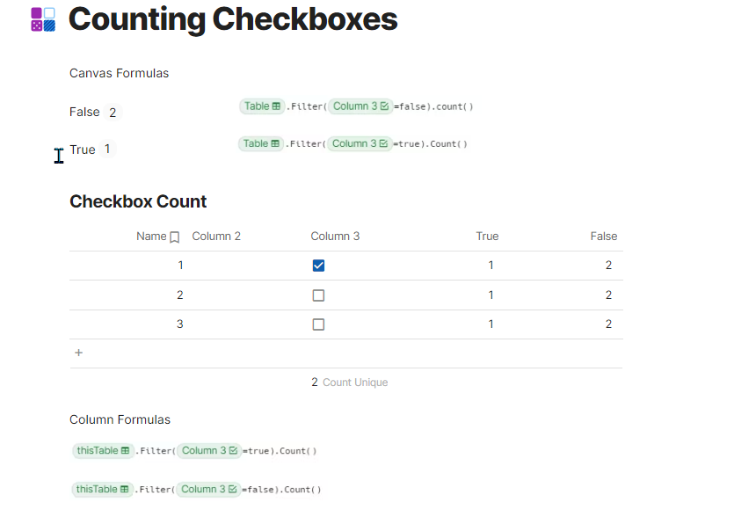Click the doc icon beside Counting Checkboxes title
The width and height of the screenshot is (756, 532).
point(43,19)
